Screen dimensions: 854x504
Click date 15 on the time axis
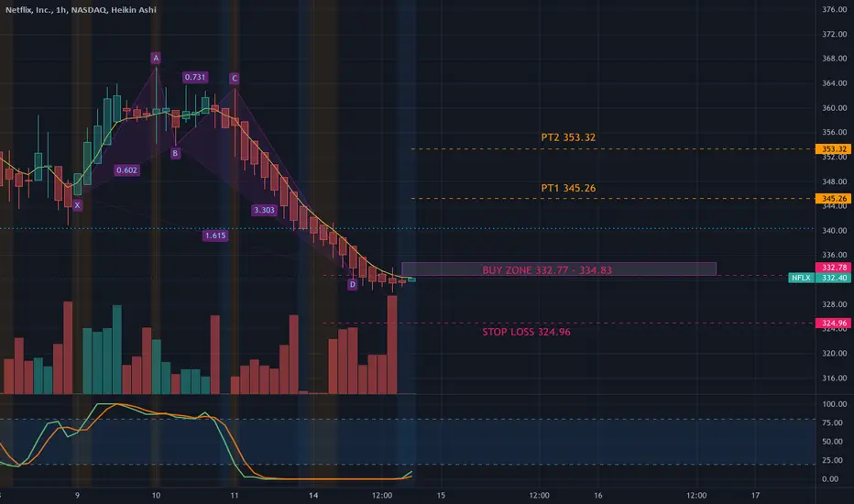click(441, 495)
